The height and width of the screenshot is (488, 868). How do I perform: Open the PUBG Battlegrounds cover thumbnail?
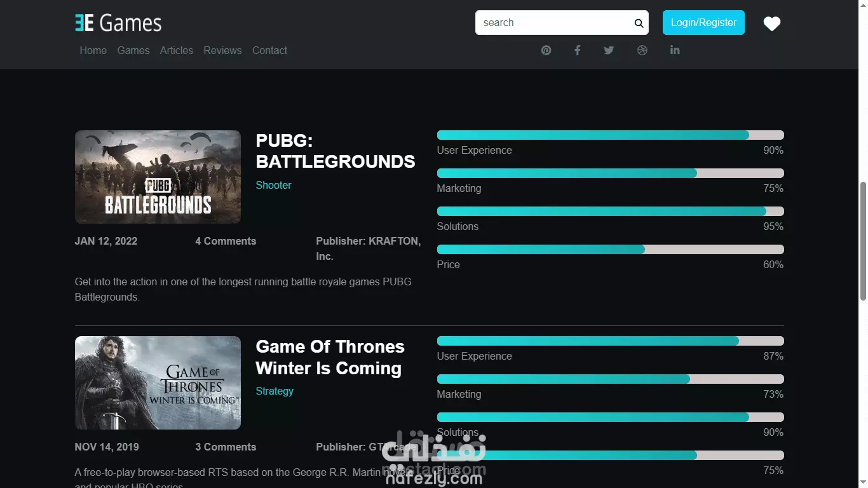158,177
